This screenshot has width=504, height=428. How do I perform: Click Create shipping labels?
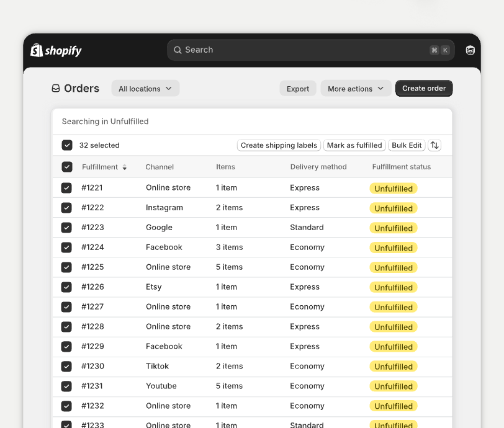click(279, 145)
